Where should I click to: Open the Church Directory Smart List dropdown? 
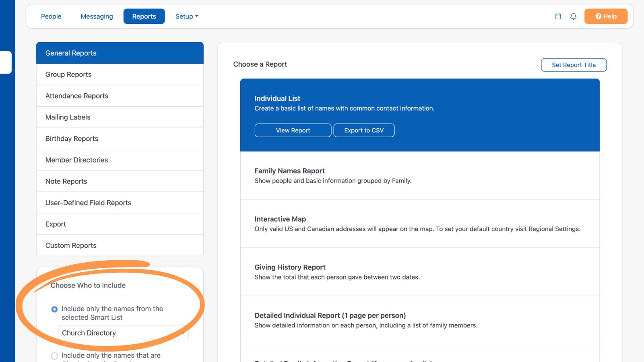tap(123, 333)
